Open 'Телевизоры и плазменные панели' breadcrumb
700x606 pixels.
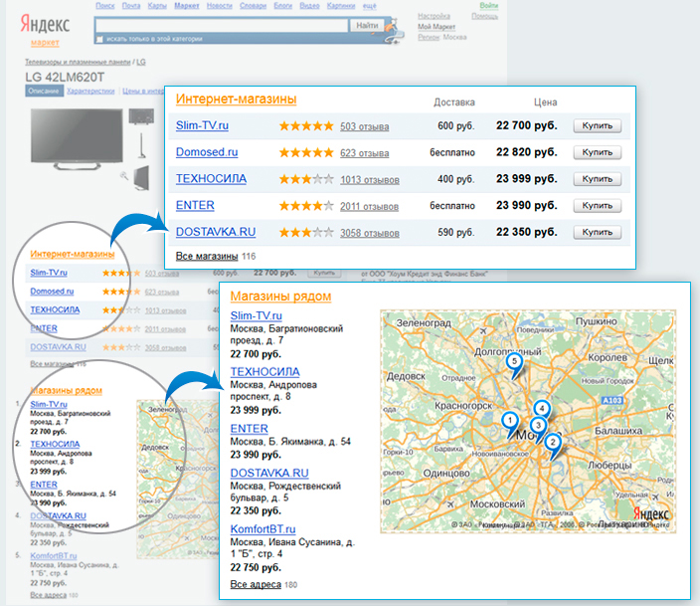tap(78, 62)
